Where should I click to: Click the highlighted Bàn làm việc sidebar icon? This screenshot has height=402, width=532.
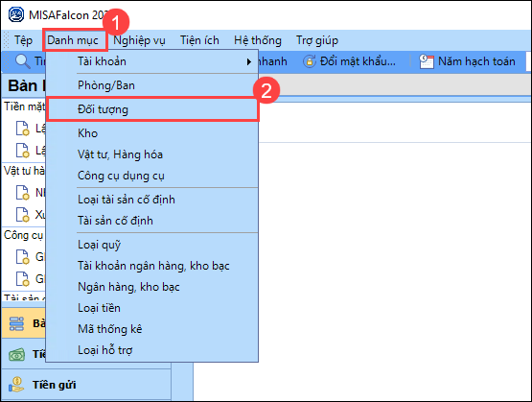16,323
